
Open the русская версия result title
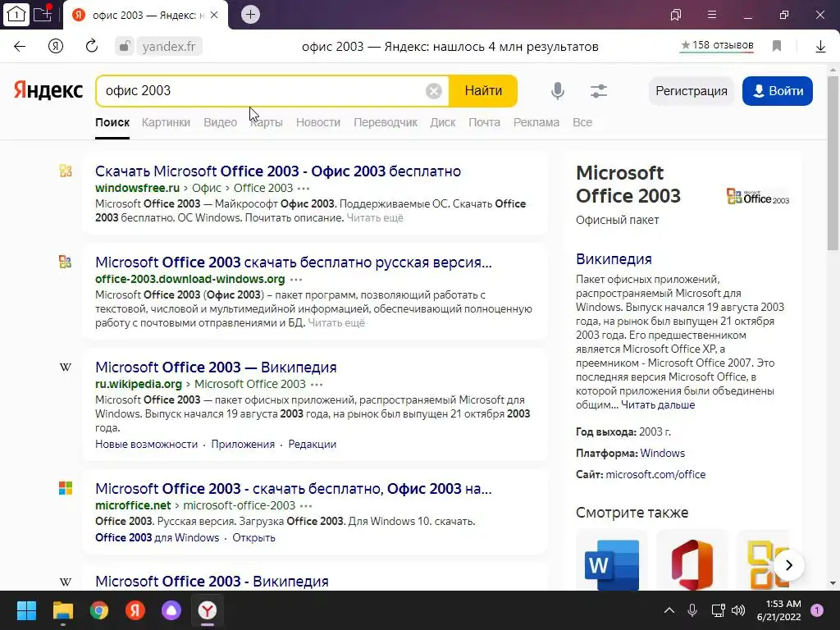(294, 262)
